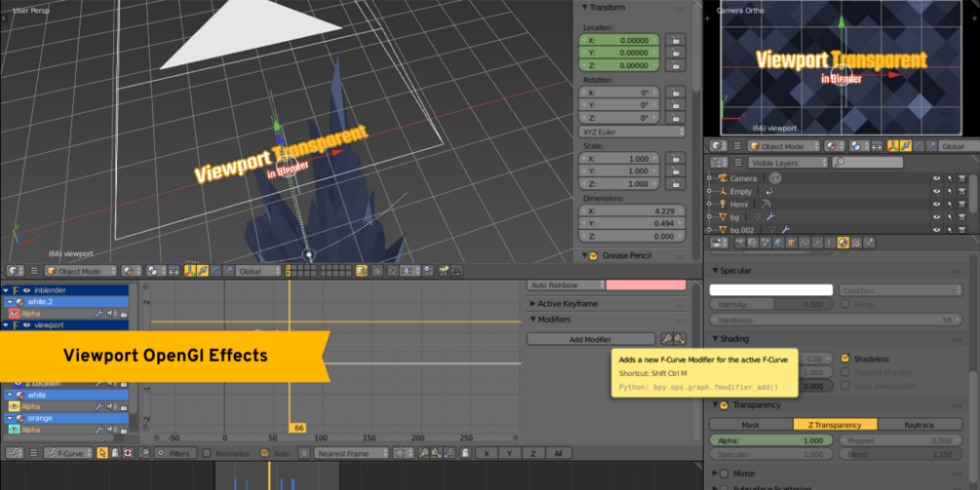Open the XYZ Euler rotation mode dropdown
Screen dimensions: 980x490
(632, 132)
